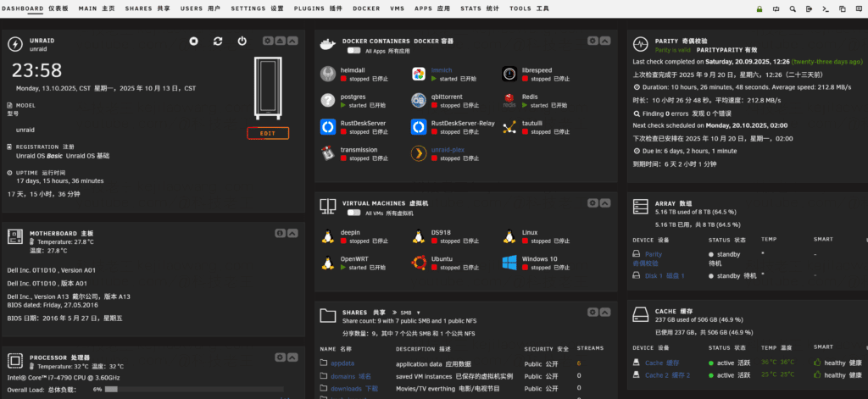Toggle the All Apps switch
Image resolution: width=868 pixels, height=399 pixels.
coord(354,50)
